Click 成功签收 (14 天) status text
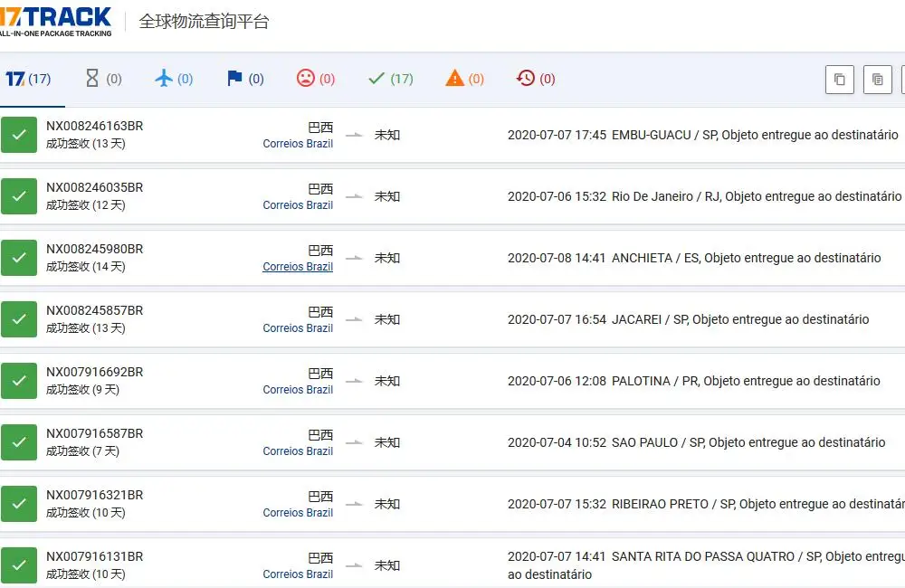The image size is (905, 588). (85, 267)
